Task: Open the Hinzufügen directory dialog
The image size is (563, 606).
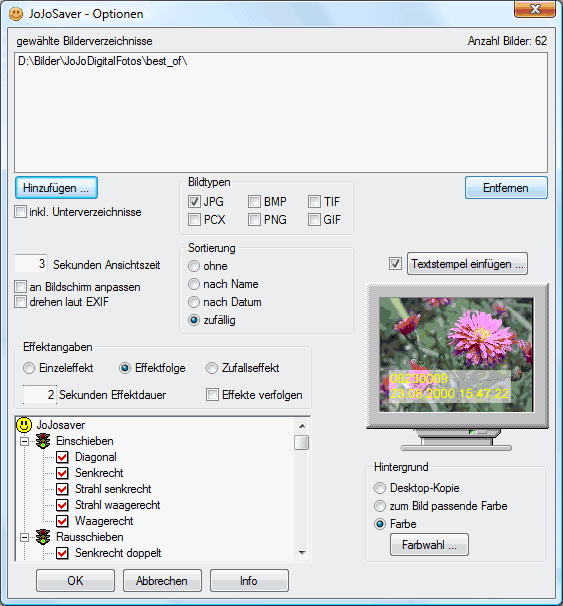Action: click(56, 188)
